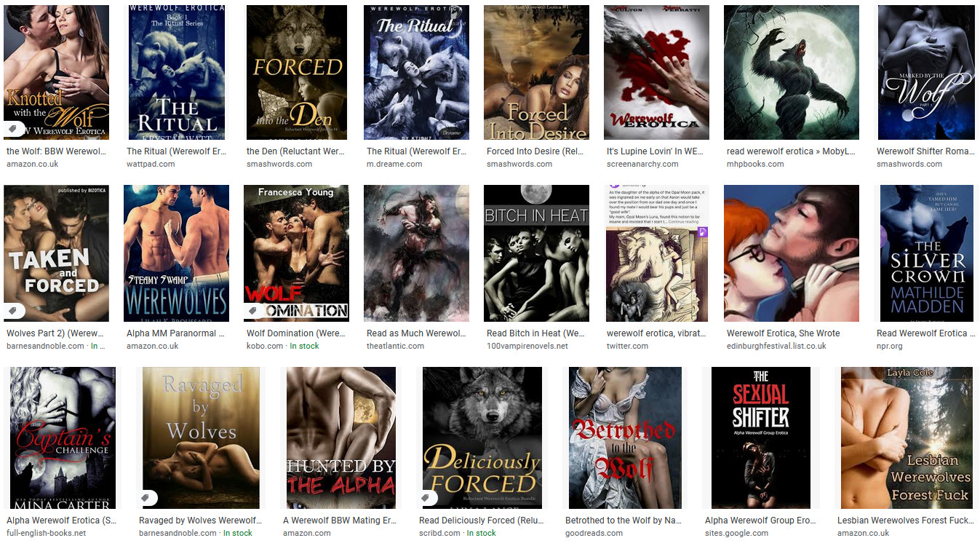The height and width of the screenshot is (546, 980).
Task: Click the "edinburghfestival.list.co.uk" source text
Action: pos(776,347)
